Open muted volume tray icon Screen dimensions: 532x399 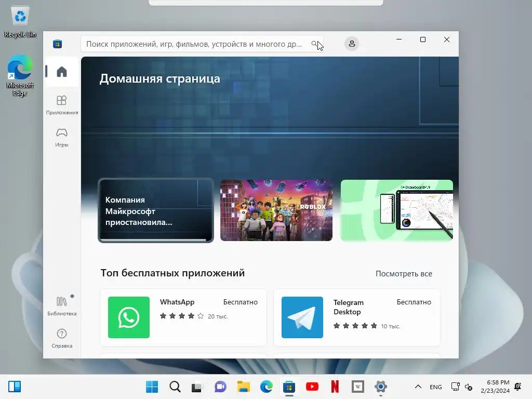pyautogui.click(x=469, y=387)
